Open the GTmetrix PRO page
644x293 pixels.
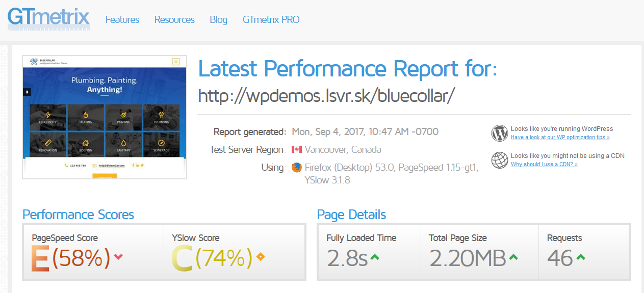pos(271,20)
